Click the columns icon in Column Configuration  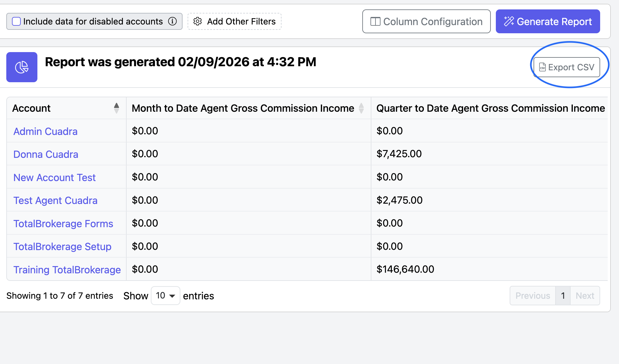click(375, 21)
